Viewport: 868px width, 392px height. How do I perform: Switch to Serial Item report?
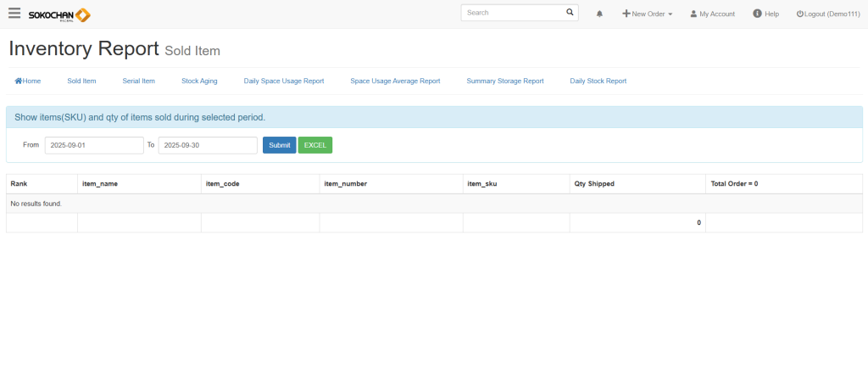tap(139, 81)
